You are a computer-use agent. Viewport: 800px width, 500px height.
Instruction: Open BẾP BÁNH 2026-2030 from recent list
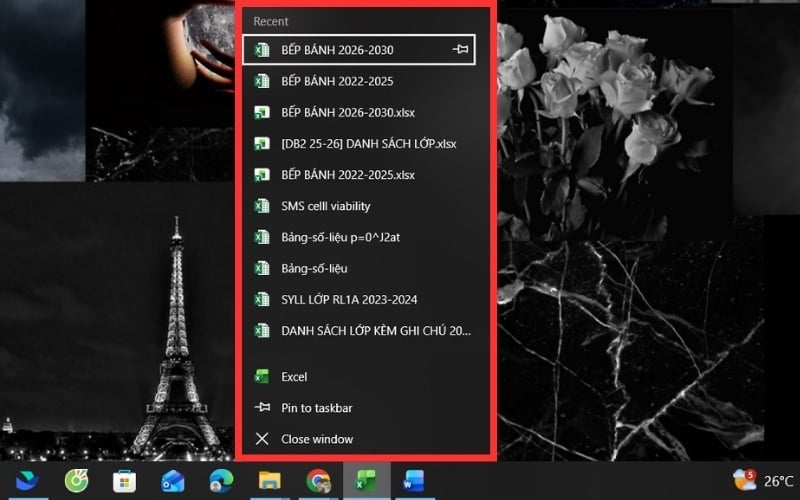click(359, 50)
